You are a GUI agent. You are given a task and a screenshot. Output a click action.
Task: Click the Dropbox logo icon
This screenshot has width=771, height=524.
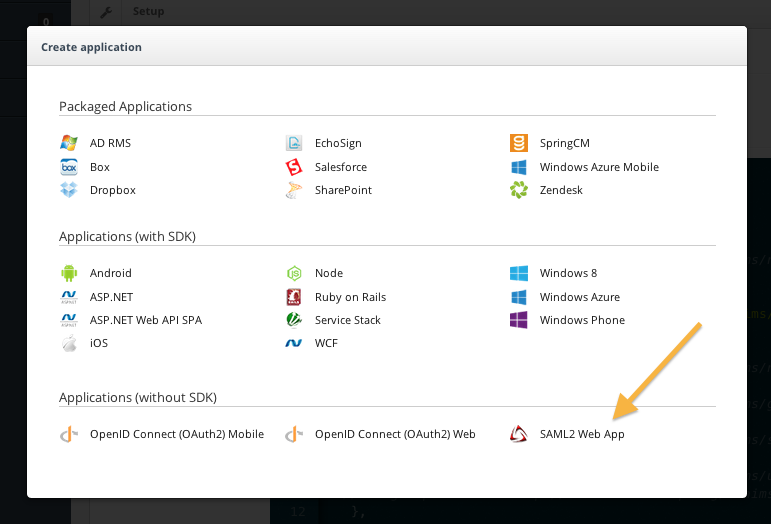(69, 190)
